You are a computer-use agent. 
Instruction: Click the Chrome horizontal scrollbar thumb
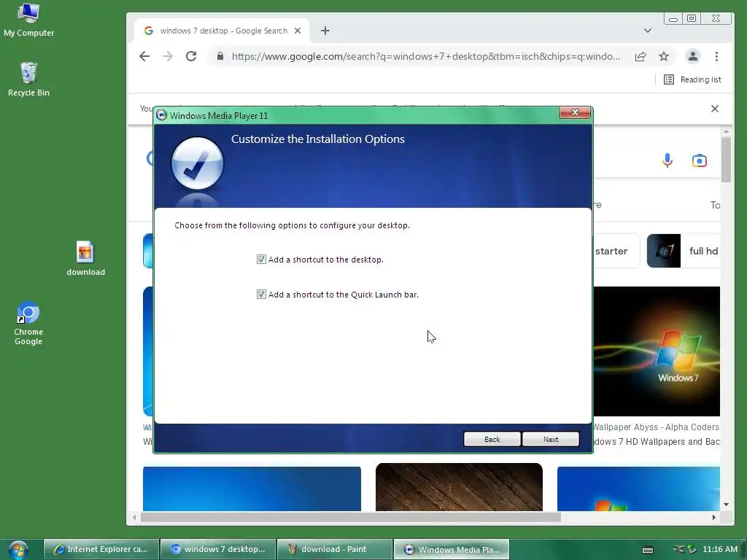click(x=351, y=517)
